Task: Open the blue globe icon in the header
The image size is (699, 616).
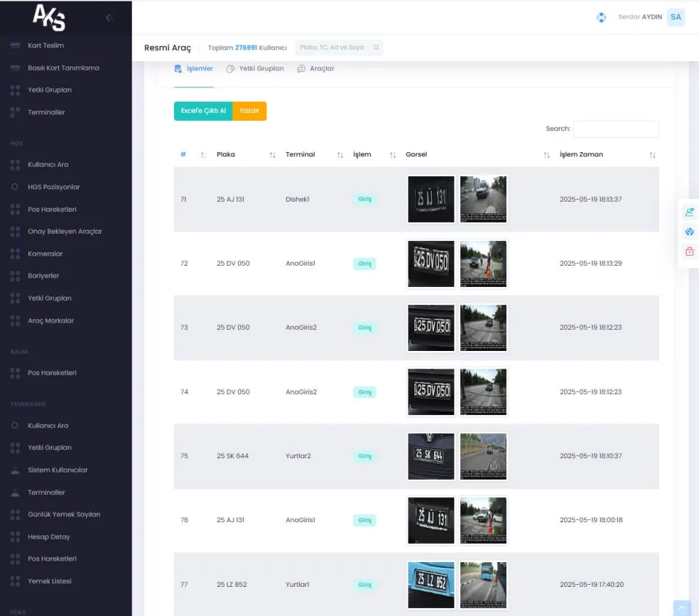Action: tap(601, 17)
